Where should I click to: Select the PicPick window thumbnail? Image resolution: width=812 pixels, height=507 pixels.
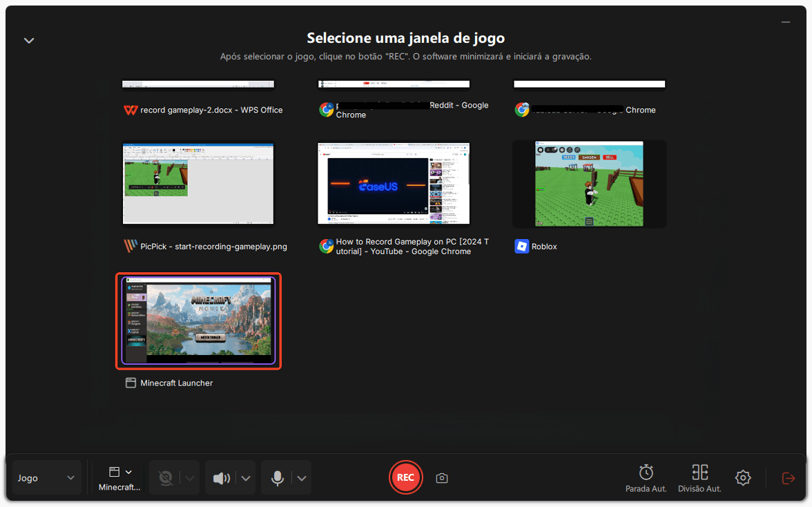coord(198,184)
